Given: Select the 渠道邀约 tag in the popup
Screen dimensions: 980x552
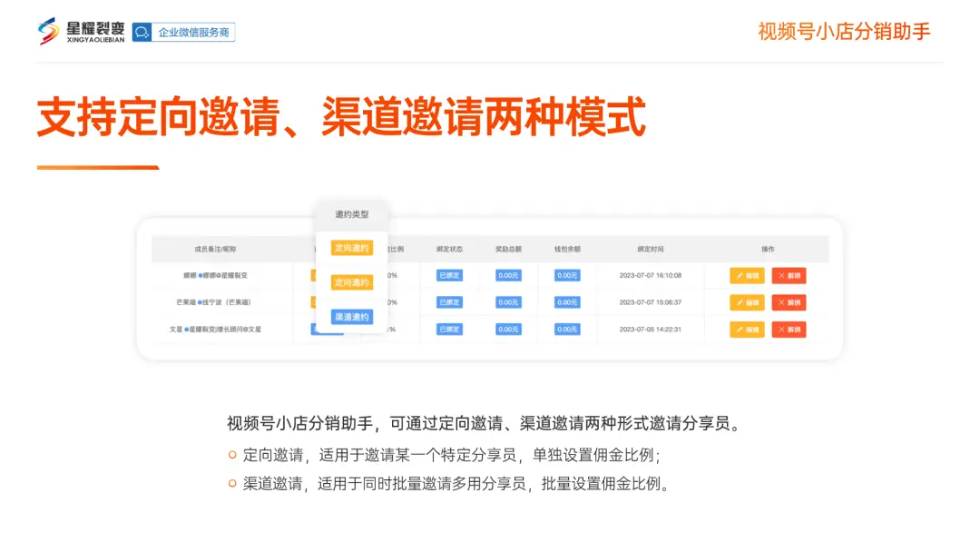Looking at the screenshot, I should tap(352, 317).
